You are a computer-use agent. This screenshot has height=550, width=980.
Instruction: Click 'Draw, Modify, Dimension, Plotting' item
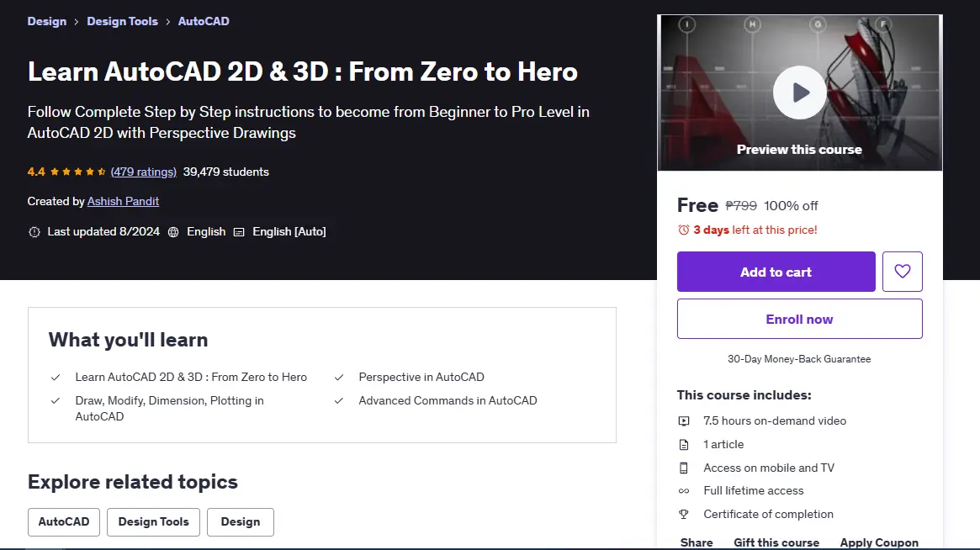pos(169,408)
